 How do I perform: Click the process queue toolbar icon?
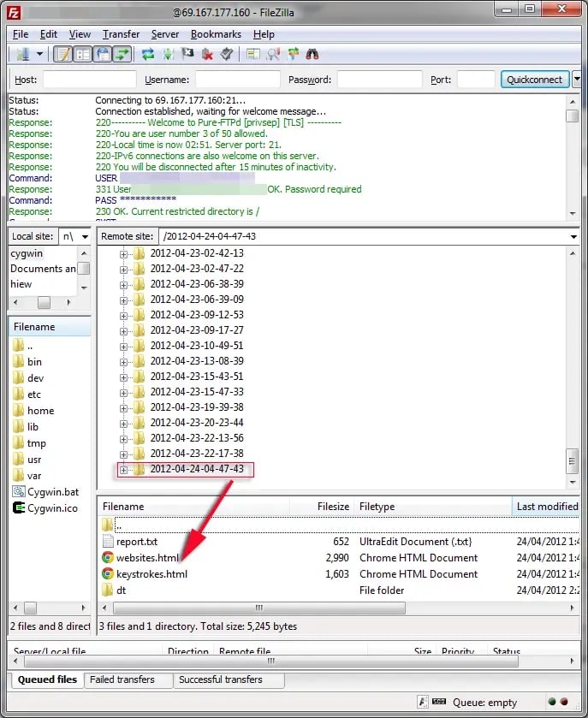point(167,54)
